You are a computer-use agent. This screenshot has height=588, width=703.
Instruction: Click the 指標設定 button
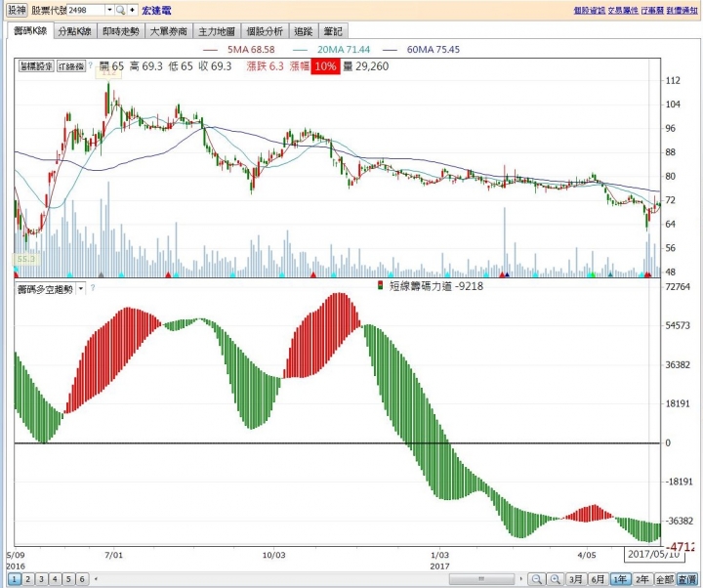(36, 66)
